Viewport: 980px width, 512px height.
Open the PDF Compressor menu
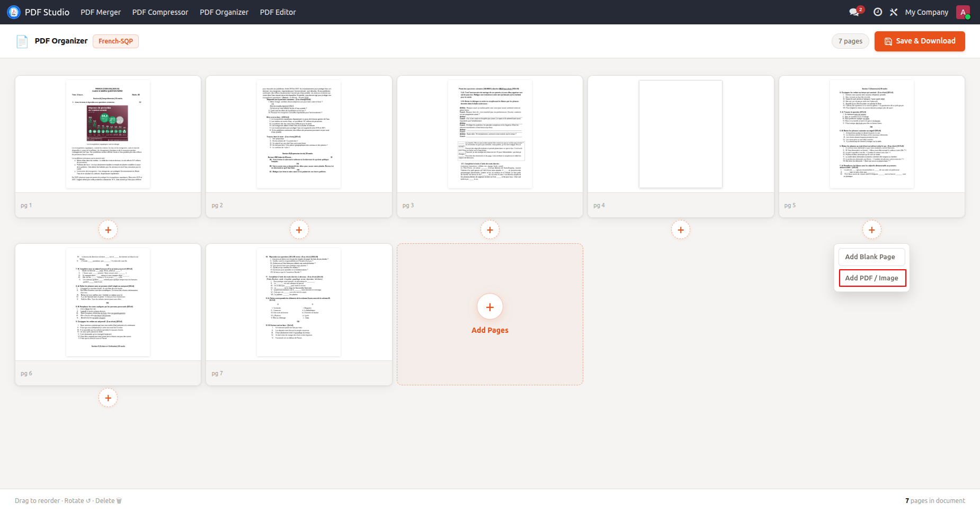(x=160, y=12)
